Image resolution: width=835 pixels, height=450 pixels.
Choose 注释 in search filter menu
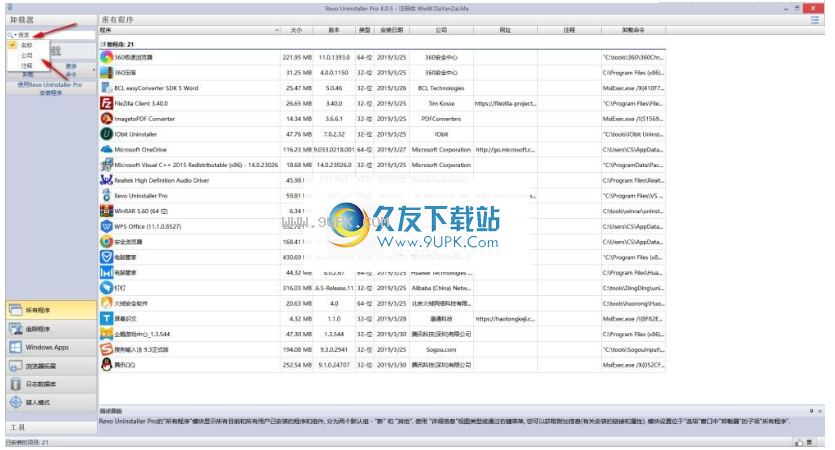point(27,66)
